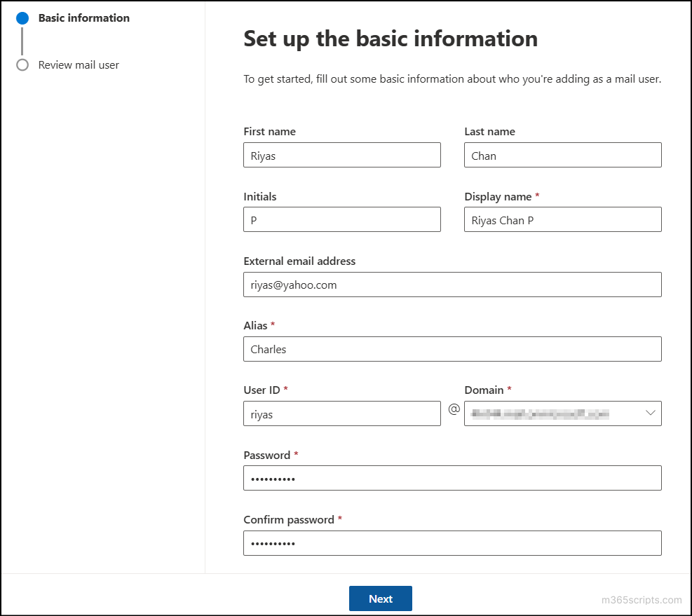Go to the Review mail user step label
The height and width of the screenshot is (616, 692).
tap(79, 65)
